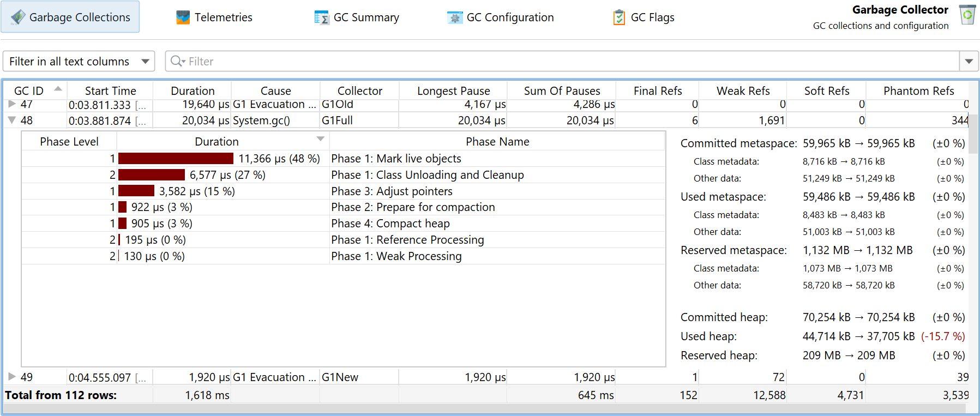
Task: Click the Reserved heap label
Action: tap(719, 355)
